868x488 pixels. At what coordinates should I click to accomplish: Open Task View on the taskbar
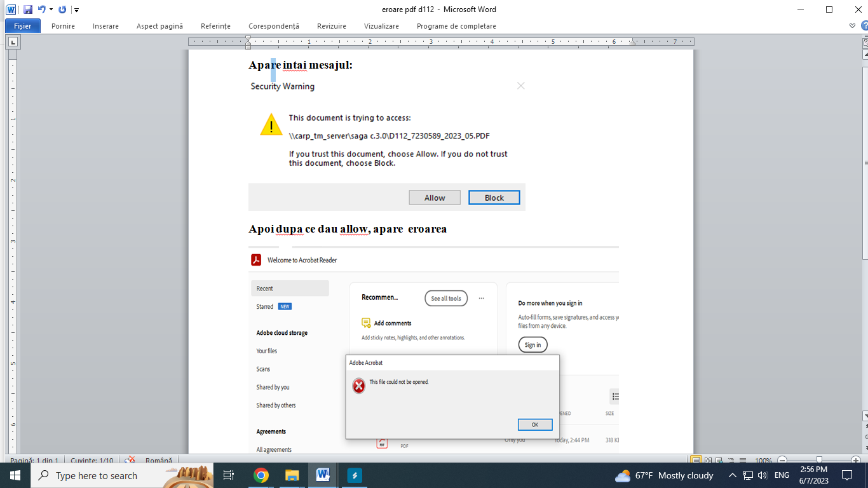click(229, 475)
